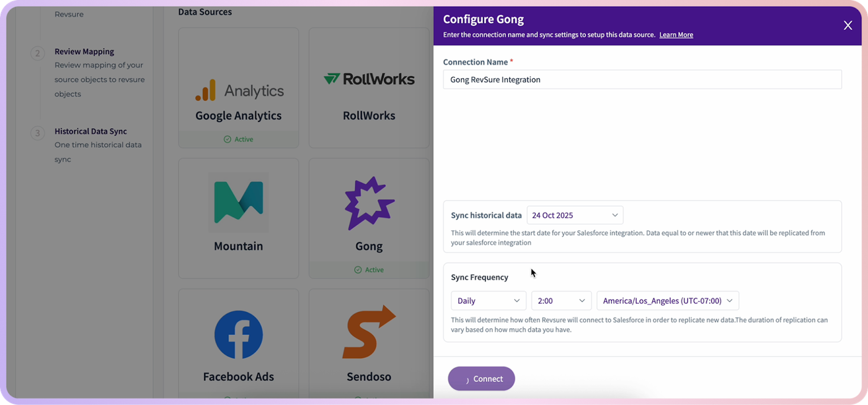Viewport: 868px width, 405px height.
Task: Click the step 2 number circle
Action: [x=38, y=53]
